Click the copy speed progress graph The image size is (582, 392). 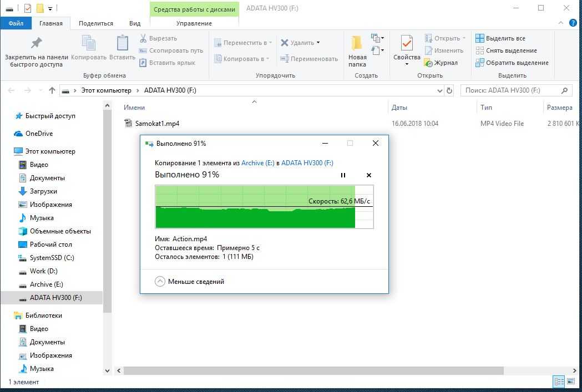(264, 207)
